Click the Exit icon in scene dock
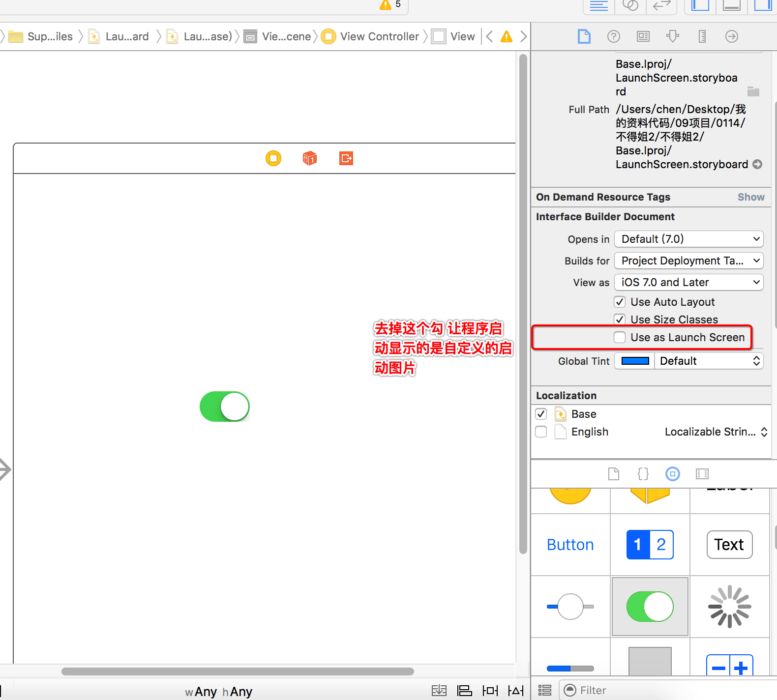Image resolution: width=777 pixels, height=700 pixels. point(346,158)
